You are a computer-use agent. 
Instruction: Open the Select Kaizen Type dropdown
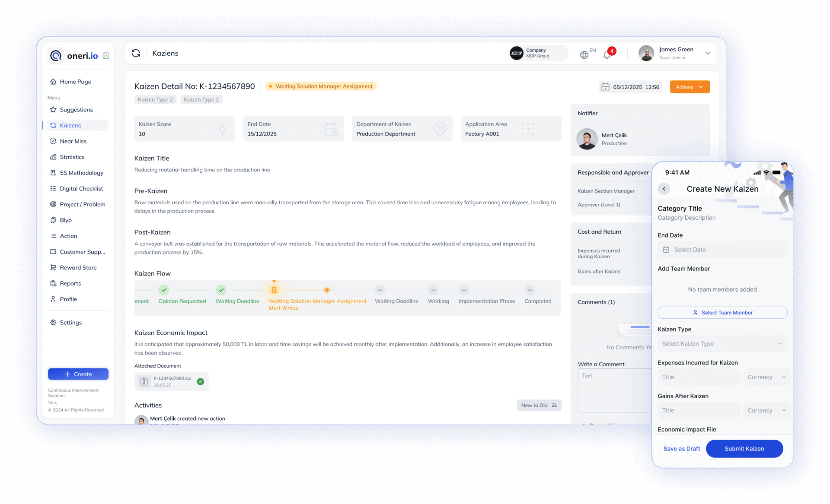click(x=722, y=343)
